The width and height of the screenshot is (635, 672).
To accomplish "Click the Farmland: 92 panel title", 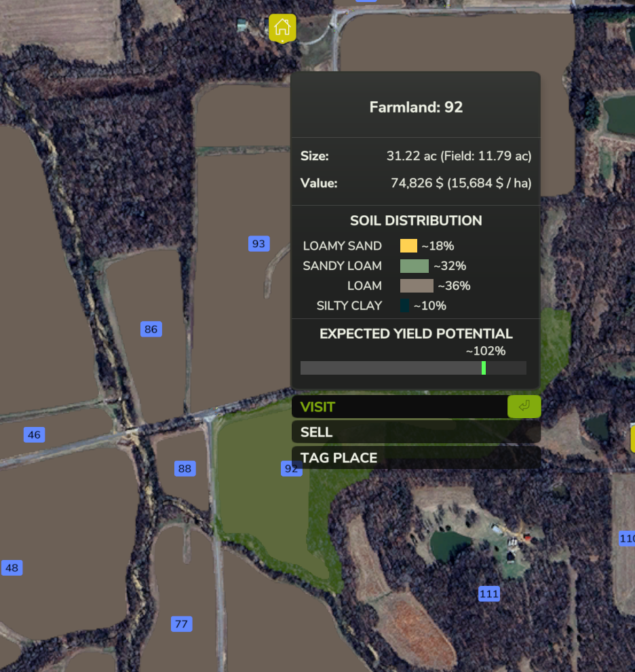I will 416,107.
